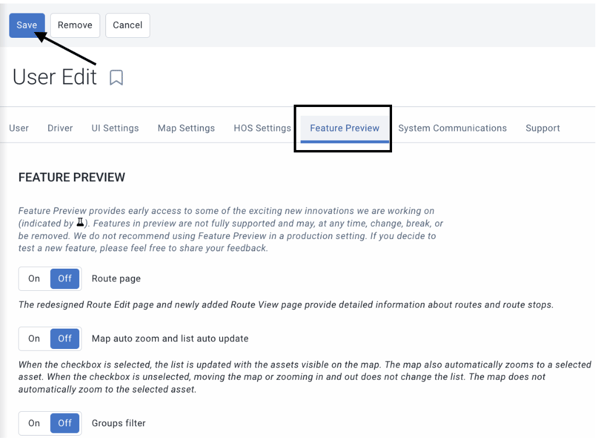
Task: Bookmark the User Edit page icon
Action: [x=116, y=77]
